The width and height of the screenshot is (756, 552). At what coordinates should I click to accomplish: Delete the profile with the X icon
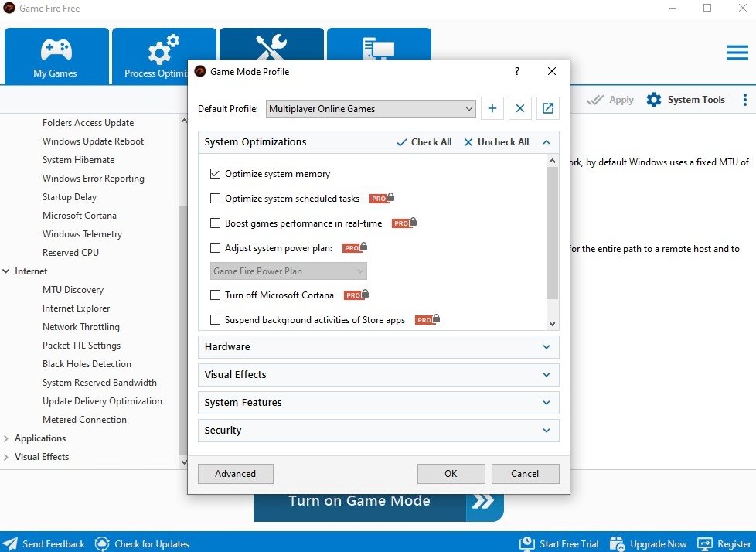coord(519,108)
